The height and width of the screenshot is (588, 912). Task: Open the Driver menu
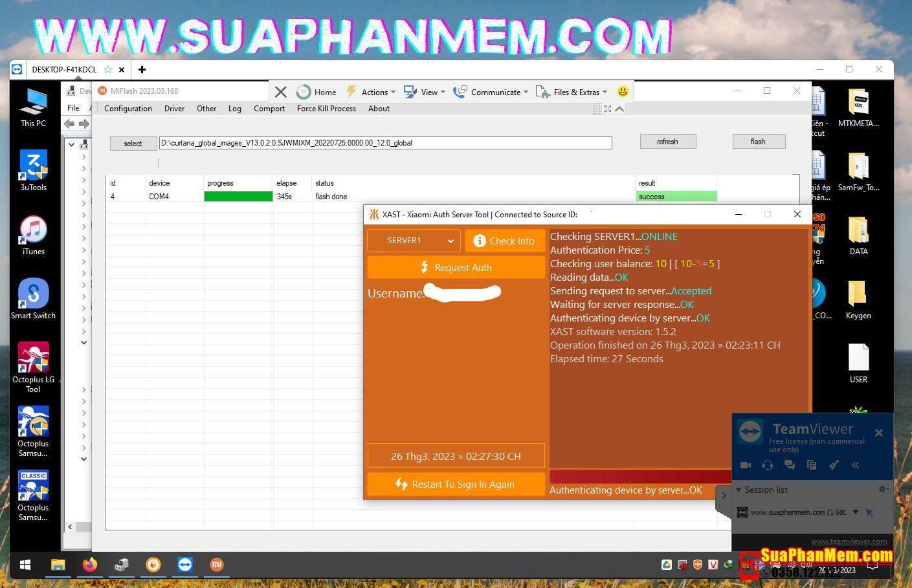(x=174, y=109)
